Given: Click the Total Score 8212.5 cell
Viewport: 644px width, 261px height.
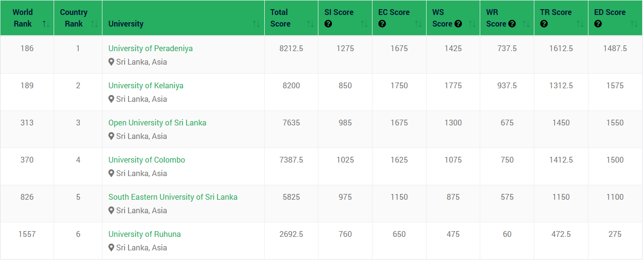Looking at the screenshot, I should [x=291, y=48].
